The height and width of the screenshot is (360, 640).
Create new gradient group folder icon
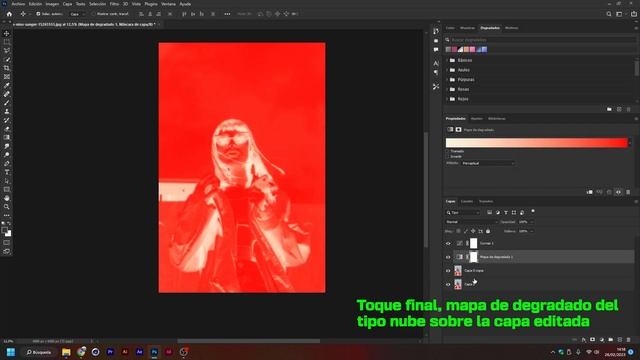pyautogui.click(x=609, y=109)
